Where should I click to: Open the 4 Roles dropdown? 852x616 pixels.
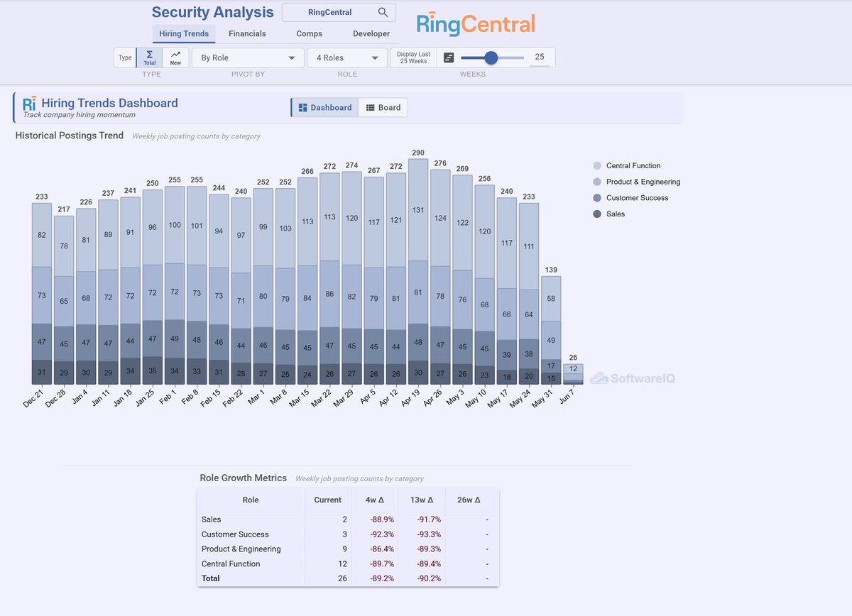(347, 57)
